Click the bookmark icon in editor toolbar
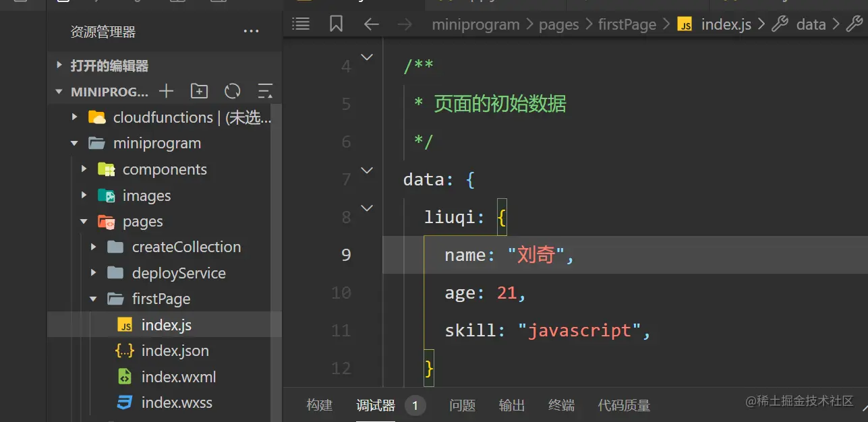868x422 pixels. 336,24
